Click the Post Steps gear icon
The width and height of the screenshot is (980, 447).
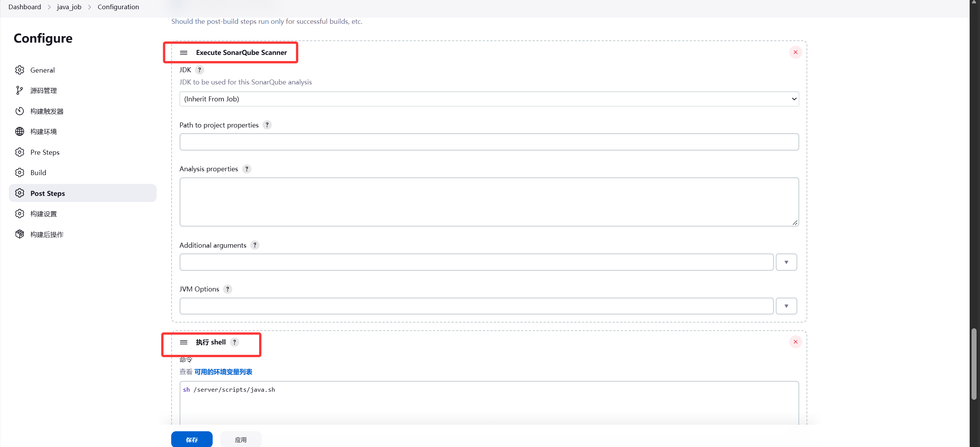click(x=20, y=193)
